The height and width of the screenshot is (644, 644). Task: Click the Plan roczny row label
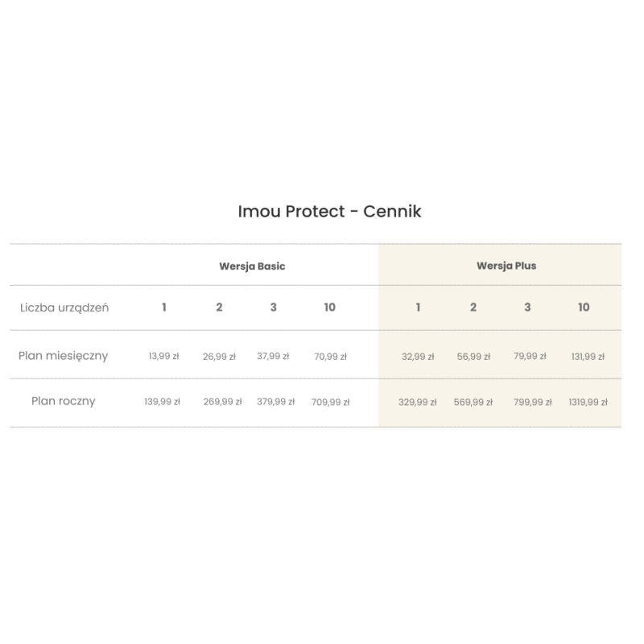point(63,401)
